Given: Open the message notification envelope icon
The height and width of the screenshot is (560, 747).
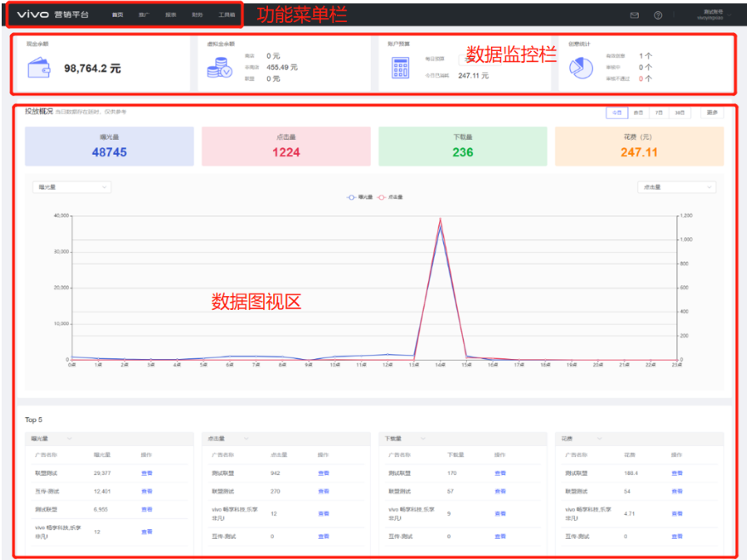Looking at the screenshot, I should pos(636,14).
